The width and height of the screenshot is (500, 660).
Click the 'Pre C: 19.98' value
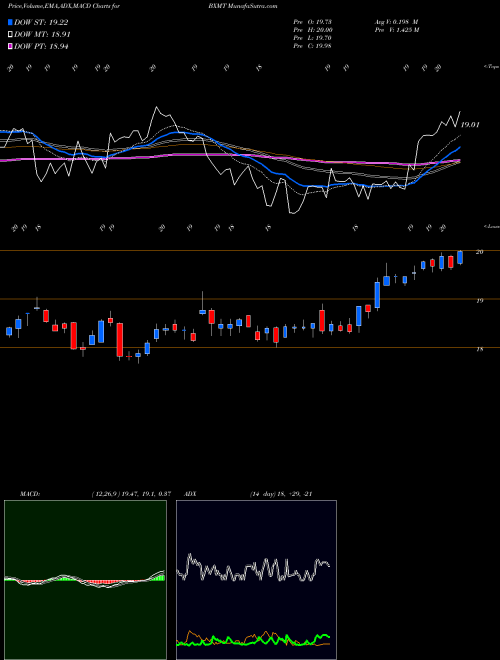pyautogui.click(x=312, y=46)
